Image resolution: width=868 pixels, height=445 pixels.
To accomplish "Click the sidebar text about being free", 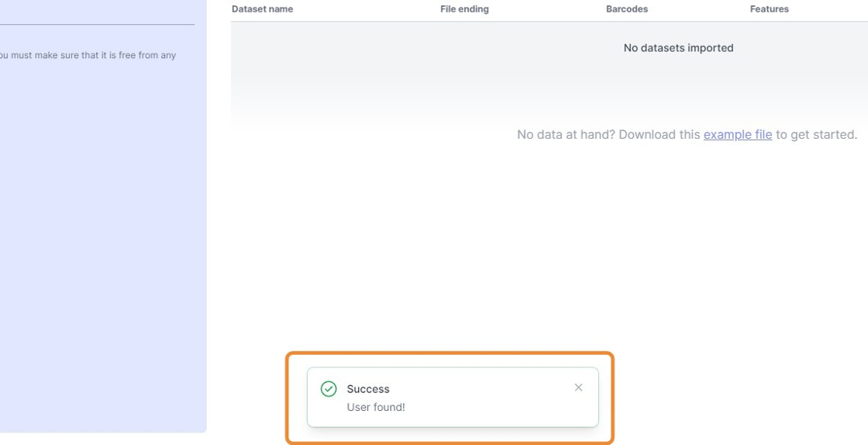I will (x=88, y=56).
